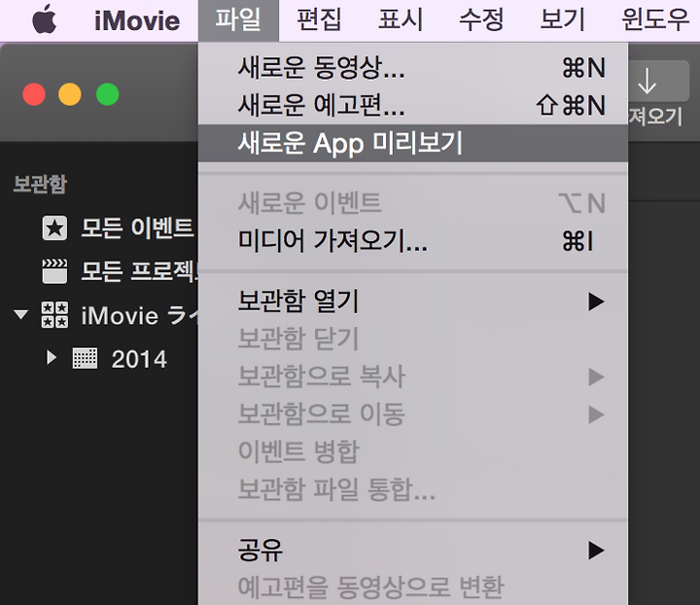The image size is (700, 605).
Task: Click the 보관함 열기 submenu arrow
Action: coord(596,302)
